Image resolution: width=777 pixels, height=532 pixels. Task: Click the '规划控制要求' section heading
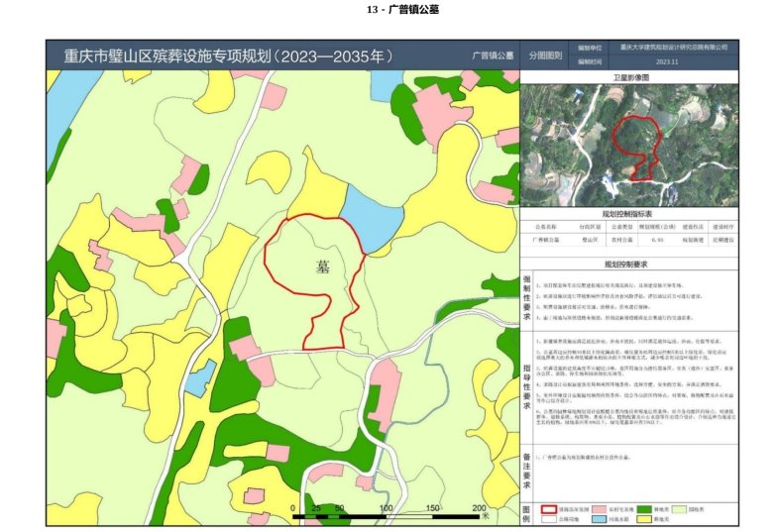pyautogui.click(x=626, y=266)
